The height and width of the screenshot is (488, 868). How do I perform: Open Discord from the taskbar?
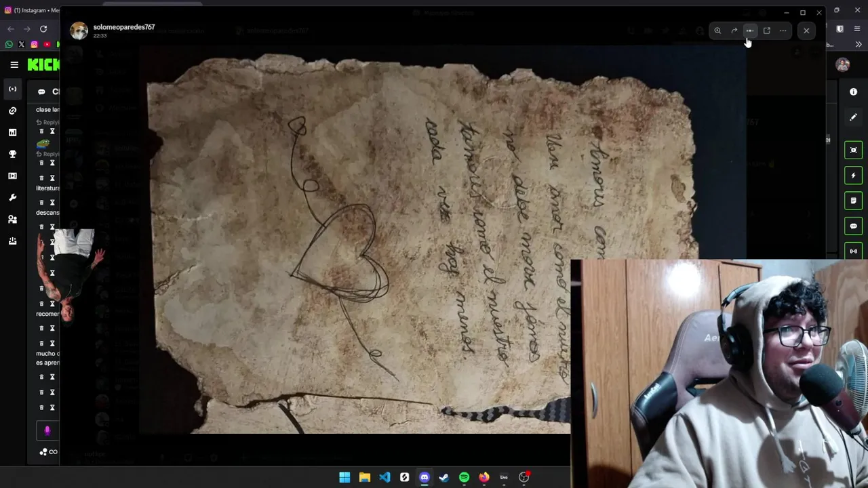click(x=425, y=477)
